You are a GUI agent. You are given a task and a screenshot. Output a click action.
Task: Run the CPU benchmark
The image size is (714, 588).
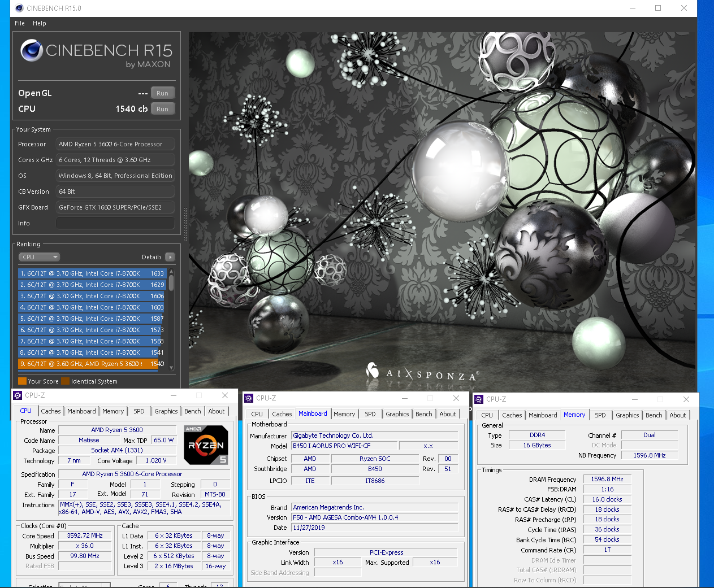pyautogui.click(x=163, y=109)
